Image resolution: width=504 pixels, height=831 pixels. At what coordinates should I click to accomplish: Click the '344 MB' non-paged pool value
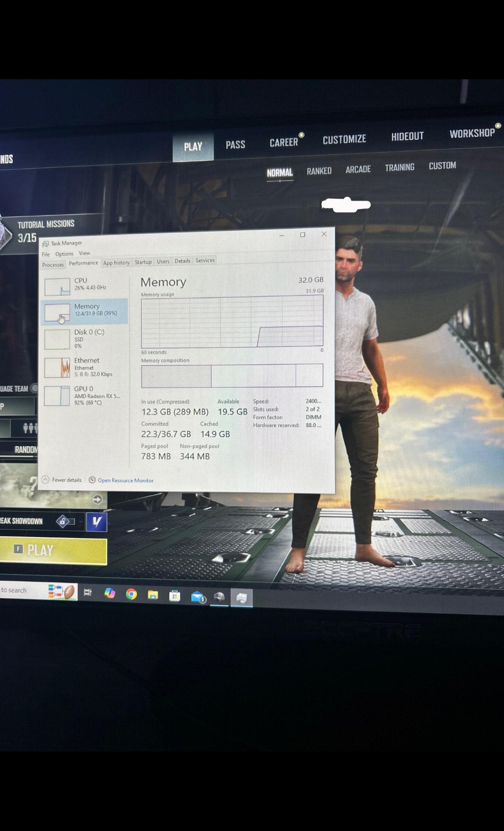pos(195,456)
